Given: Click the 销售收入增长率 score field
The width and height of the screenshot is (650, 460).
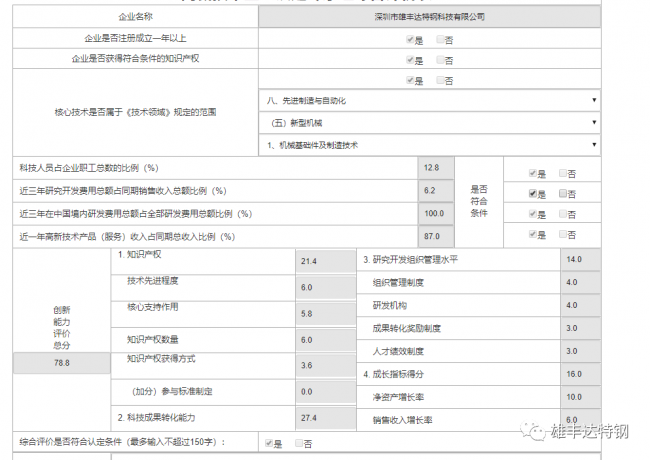Looking at the screenshot, I should [580, 420].
